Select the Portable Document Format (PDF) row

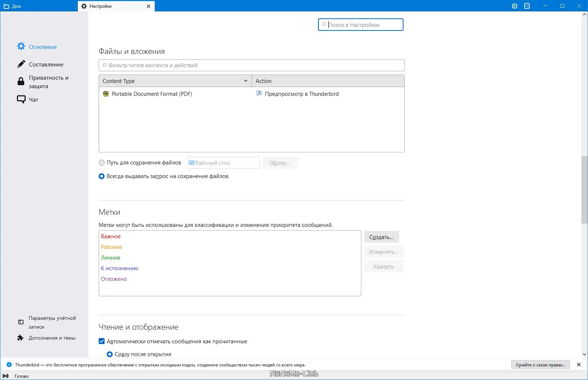[252, 94]
